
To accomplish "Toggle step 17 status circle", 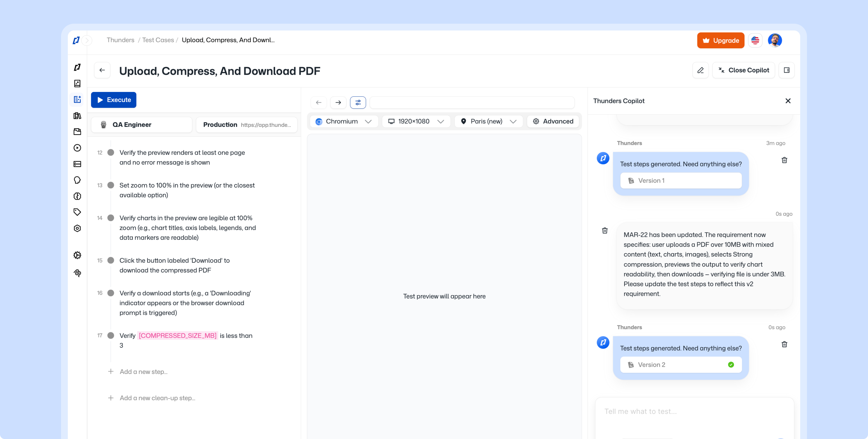I will (111, 335).
